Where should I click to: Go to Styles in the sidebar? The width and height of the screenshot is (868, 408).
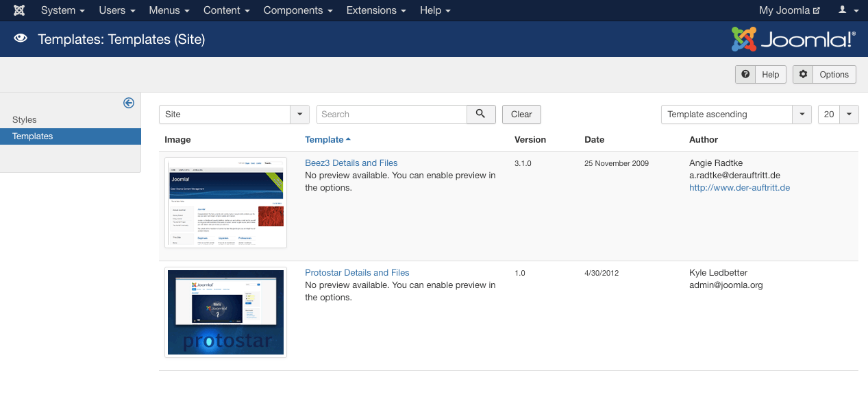pos(25,120)
